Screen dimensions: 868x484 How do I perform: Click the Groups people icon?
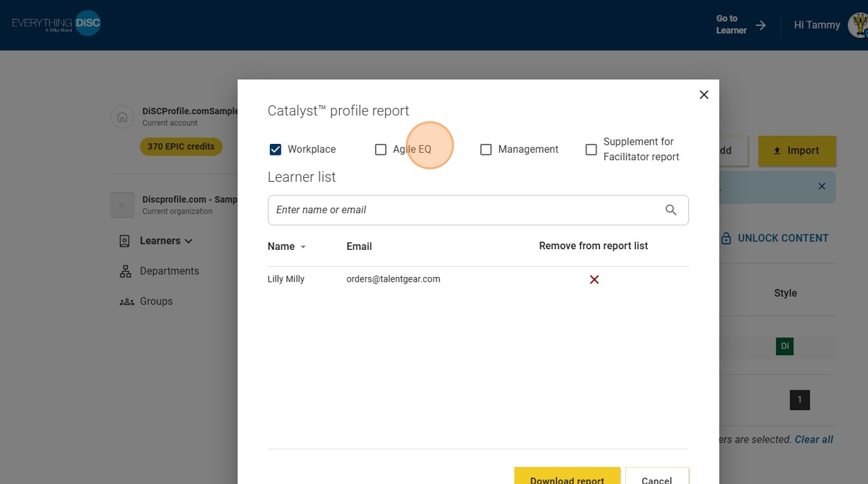[127, 301]
